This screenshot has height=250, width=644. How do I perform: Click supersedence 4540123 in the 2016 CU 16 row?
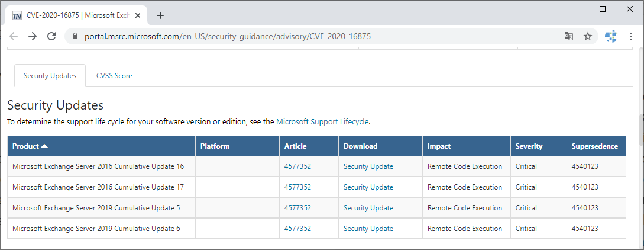pyautogui.click(x=585, y=166)
